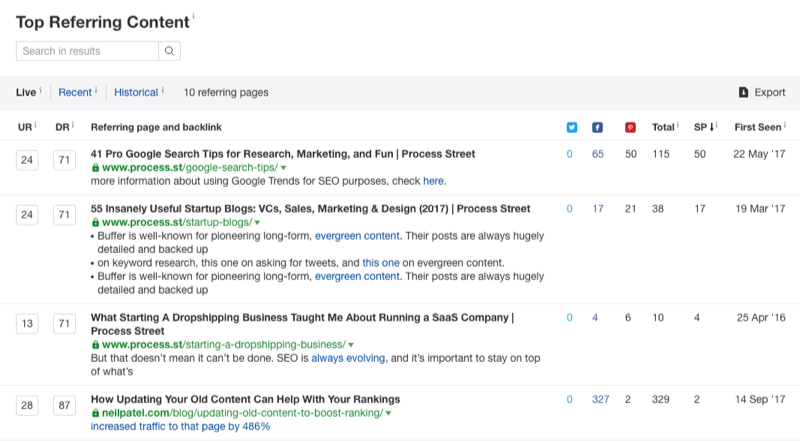Click the 'always evolving' backlink anchor
Viewport: 800px width, 442px height.
tap(348, 358)
